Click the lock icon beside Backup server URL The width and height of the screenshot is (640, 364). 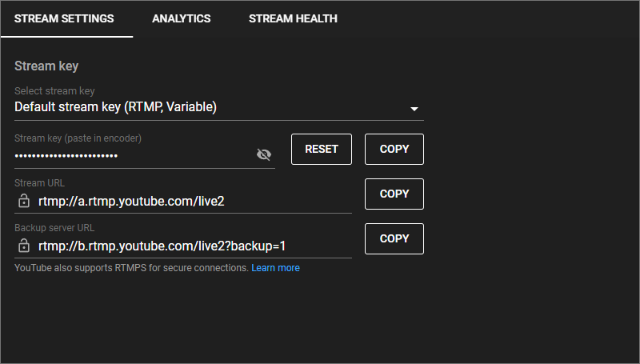[x=24, y=246]
